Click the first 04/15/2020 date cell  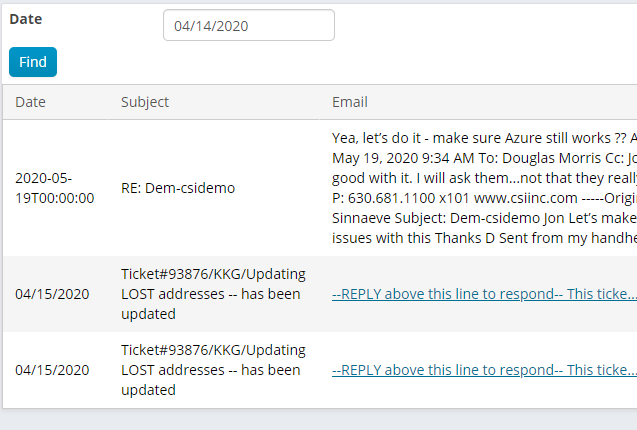tap(52, 294)
